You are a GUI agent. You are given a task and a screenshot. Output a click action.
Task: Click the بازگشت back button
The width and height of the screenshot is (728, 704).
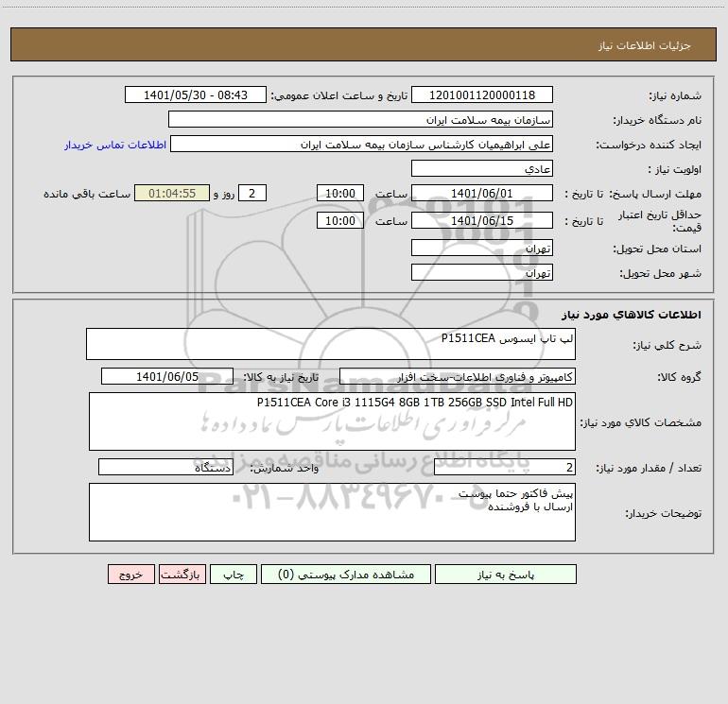click(x=182, y=574)
